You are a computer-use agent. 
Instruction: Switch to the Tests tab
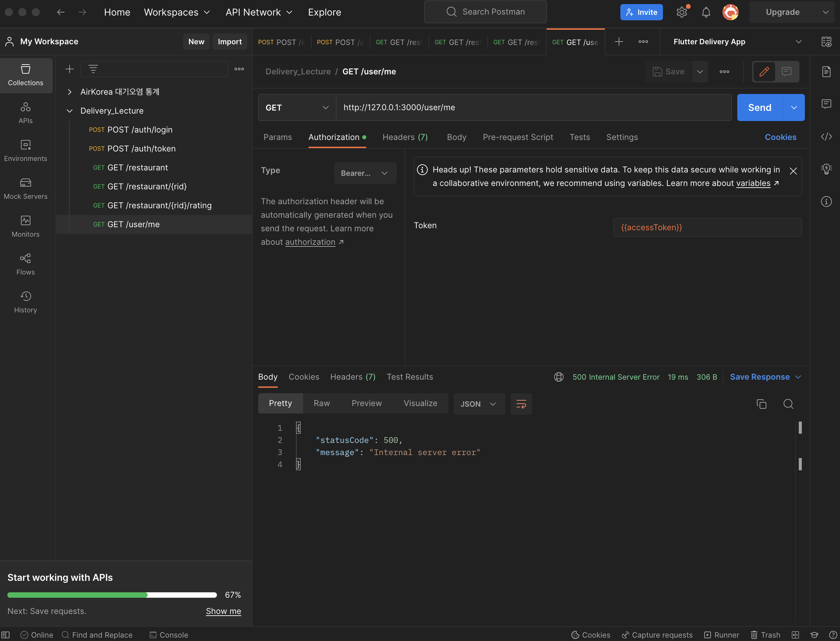click(579, 137)
